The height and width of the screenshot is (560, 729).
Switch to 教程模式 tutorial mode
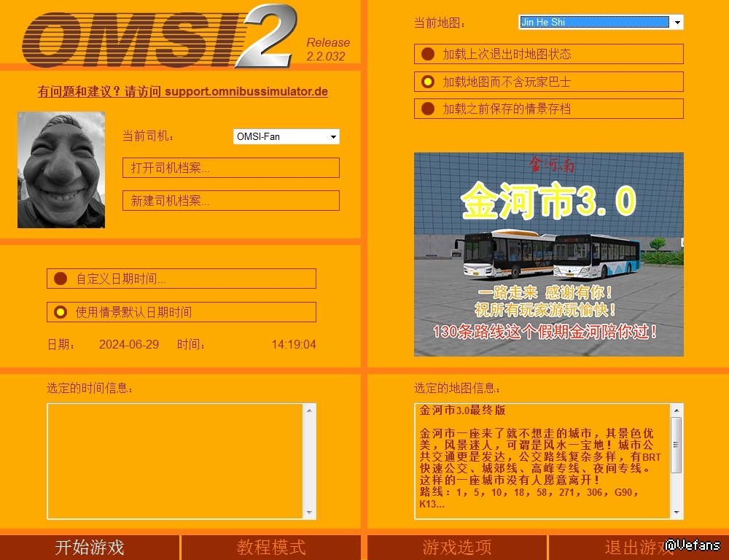click(x=271, y=548)
